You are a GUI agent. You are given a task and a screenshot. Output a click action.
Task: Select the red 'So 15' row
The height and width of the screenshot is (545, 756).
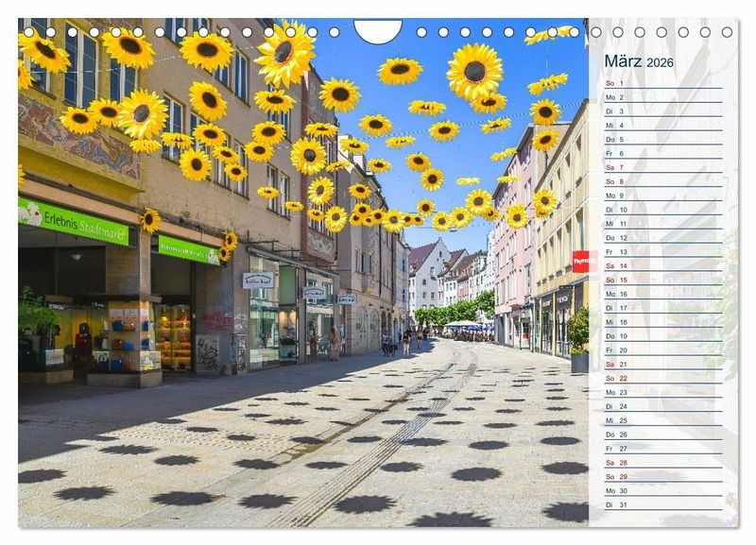663,280
